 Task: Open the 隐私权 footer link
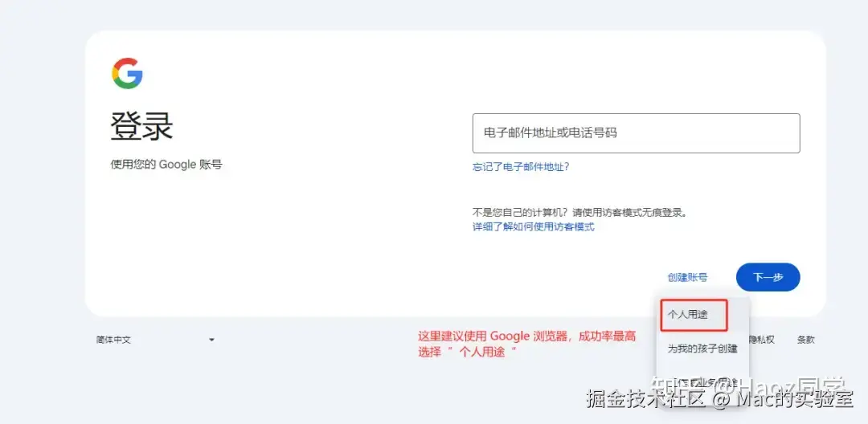[x=762, y=340]
